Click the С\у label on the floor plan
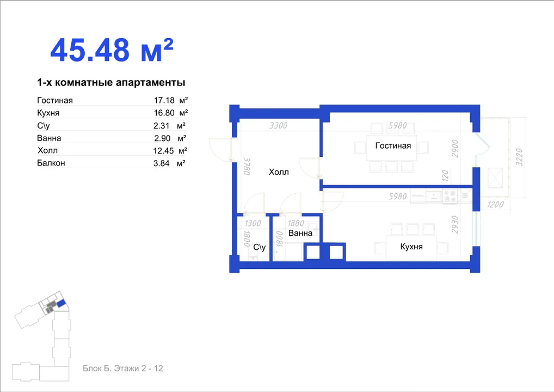The height and width of the screenshot is (392, 554). point(260,247)
